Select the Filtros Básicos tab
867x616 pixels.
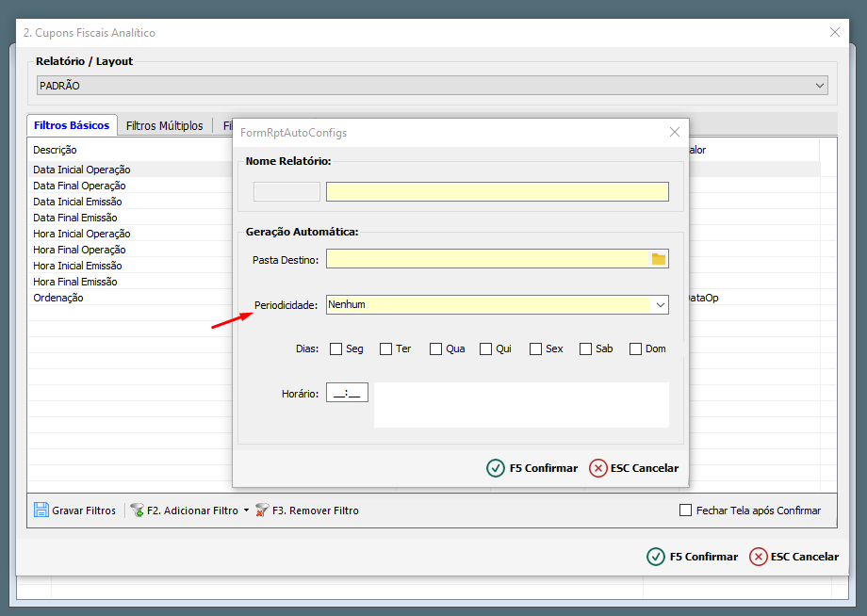coord(72,125)
